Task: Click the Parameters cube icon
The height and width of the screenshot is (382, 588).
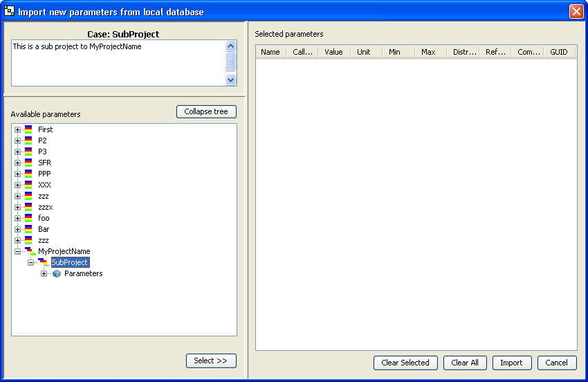Action: tap(57, 273)
